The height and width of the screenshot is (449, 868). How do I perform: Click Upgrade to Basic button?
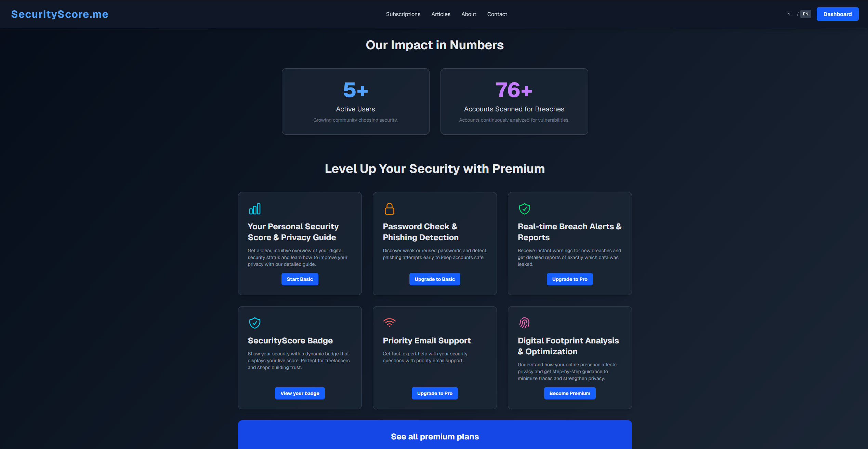[x=435, y=279]
